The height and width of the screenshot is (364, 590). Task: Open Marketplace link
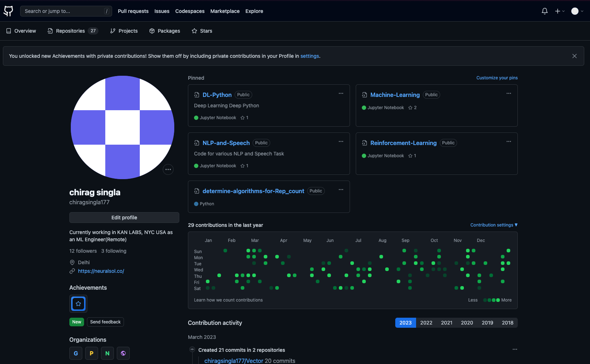point(225,11)
